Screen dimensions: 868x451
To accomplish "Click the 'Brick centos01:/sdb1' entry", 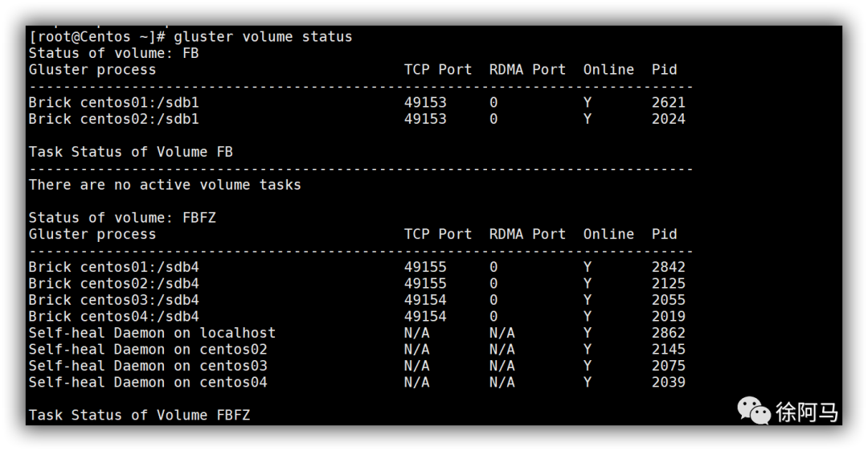I will tap(113, 102).
